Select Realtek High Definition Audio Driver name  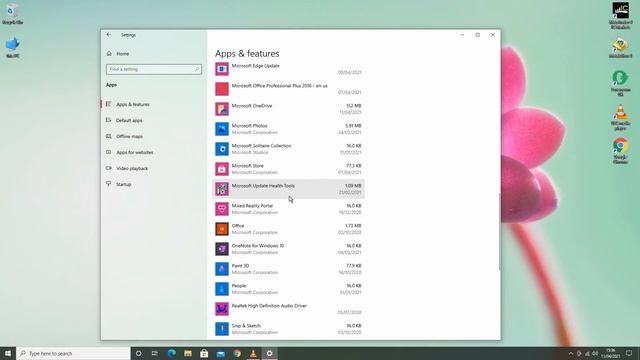point(269,306)
